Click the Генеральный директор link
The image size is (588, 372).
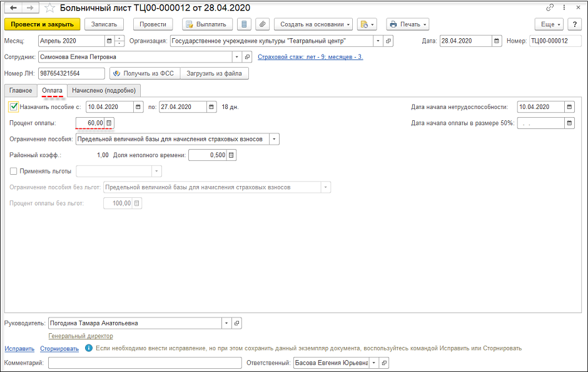[81, 336]
